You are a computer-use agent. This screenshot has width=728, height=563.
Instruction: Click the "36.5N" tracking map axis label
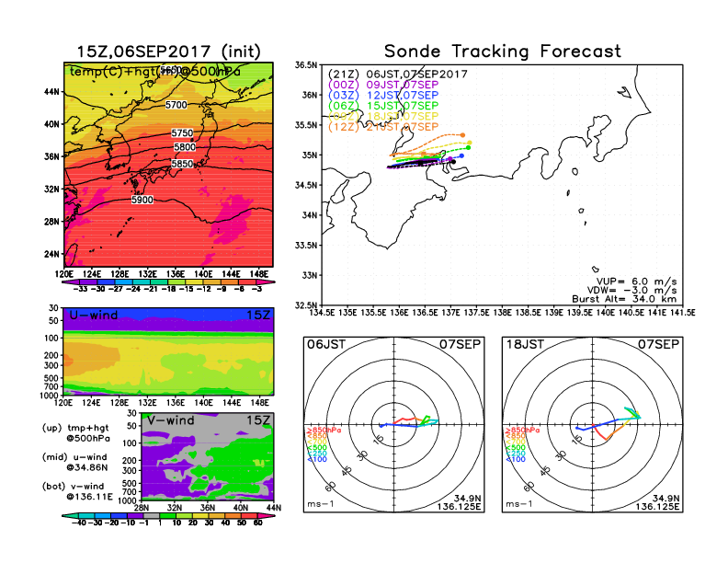306,65
